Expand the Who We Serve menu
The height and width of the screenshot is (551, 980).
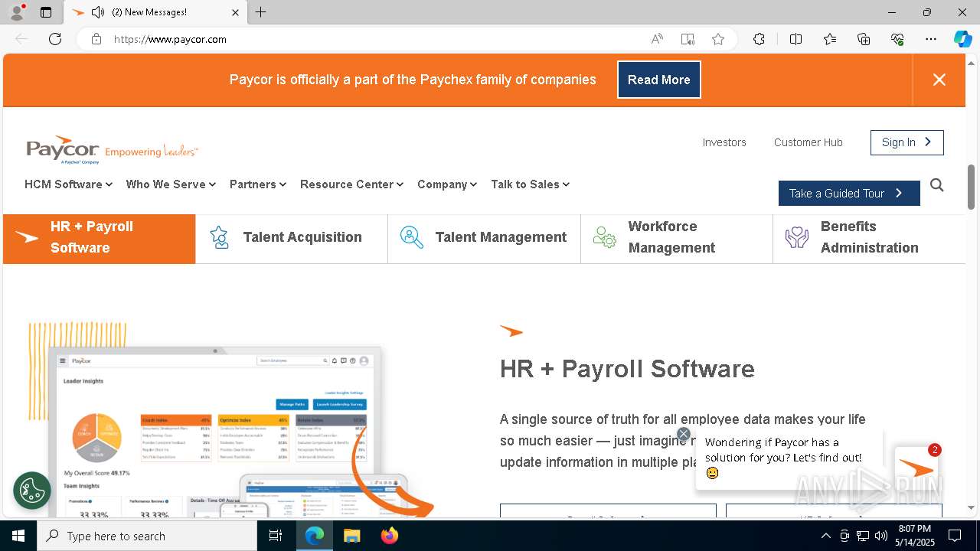coord(171,184)
